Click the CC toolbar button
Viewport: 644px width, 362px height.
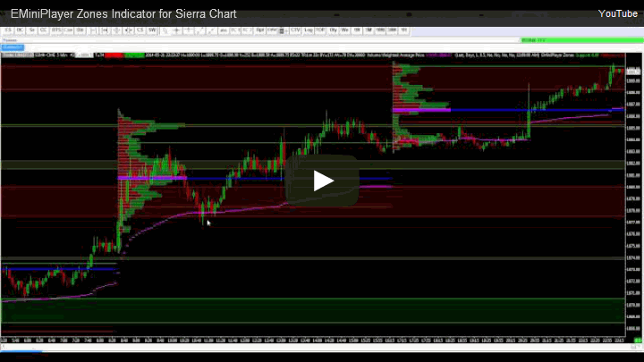(44, 30)
